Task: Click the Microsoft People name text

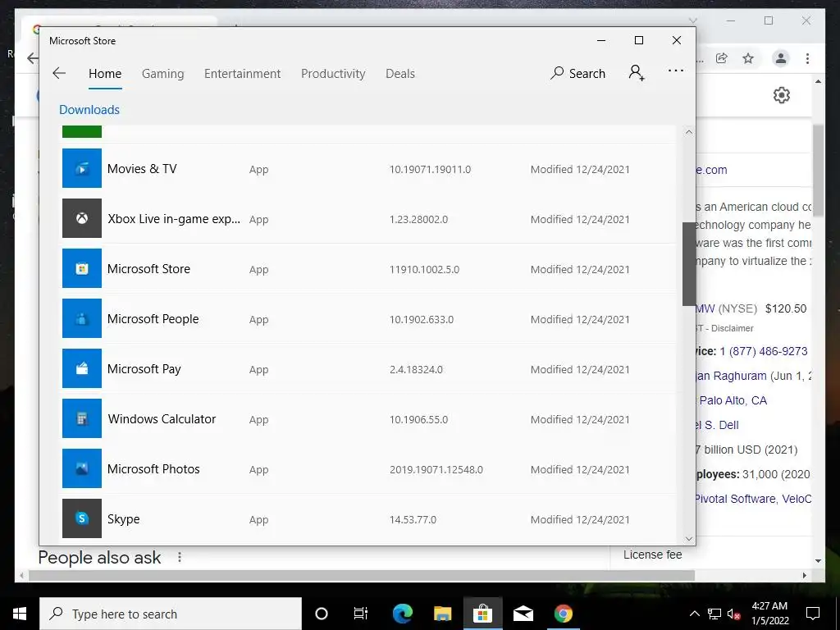Action: [153, 319]
